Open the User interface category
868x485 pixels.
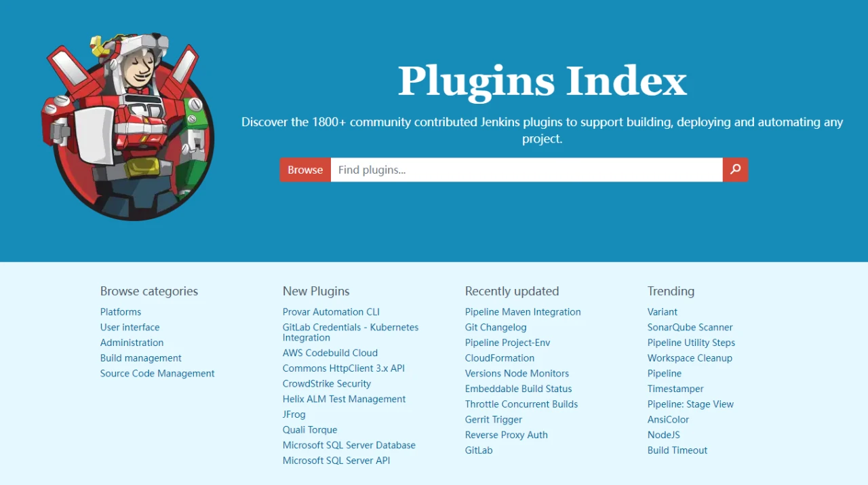tap(130, 328)
